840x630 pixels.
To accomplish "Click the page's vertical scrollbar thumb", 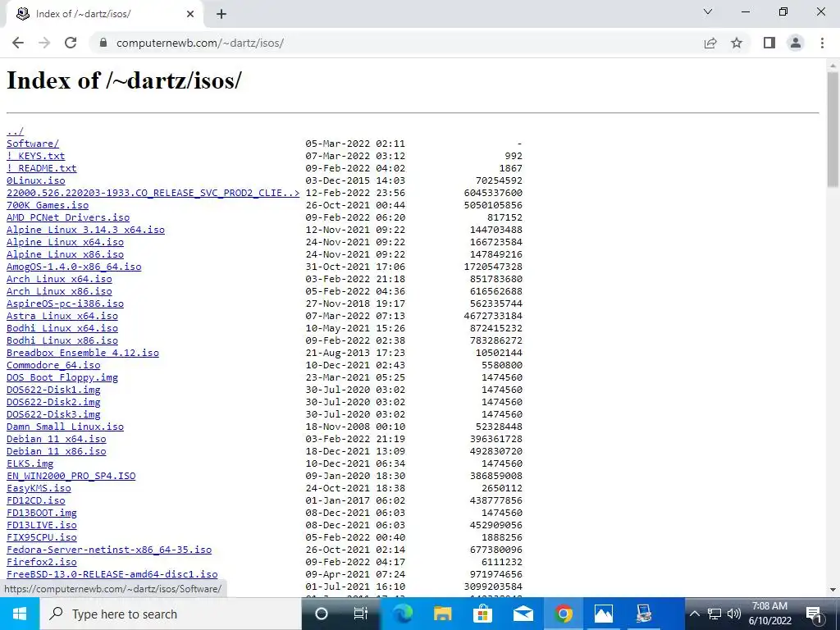I will coord(833,130).
